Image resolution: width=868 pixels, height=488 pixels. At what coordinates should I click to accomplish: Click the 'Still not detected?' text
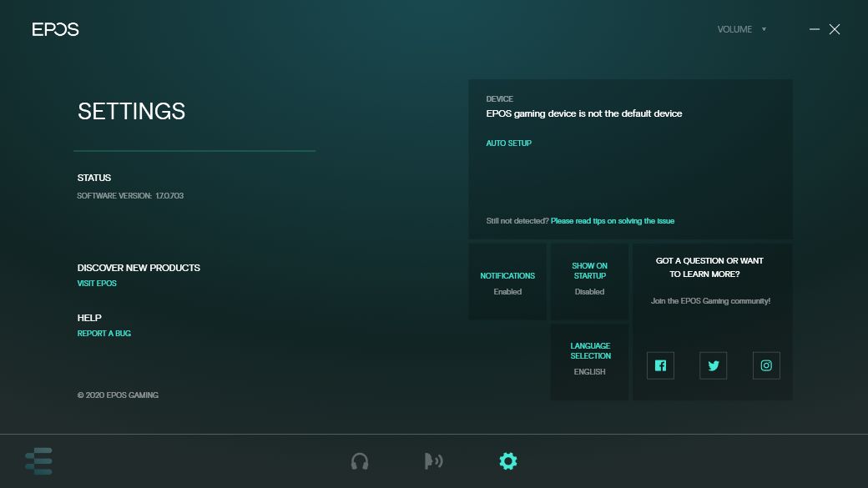(517, 221)
